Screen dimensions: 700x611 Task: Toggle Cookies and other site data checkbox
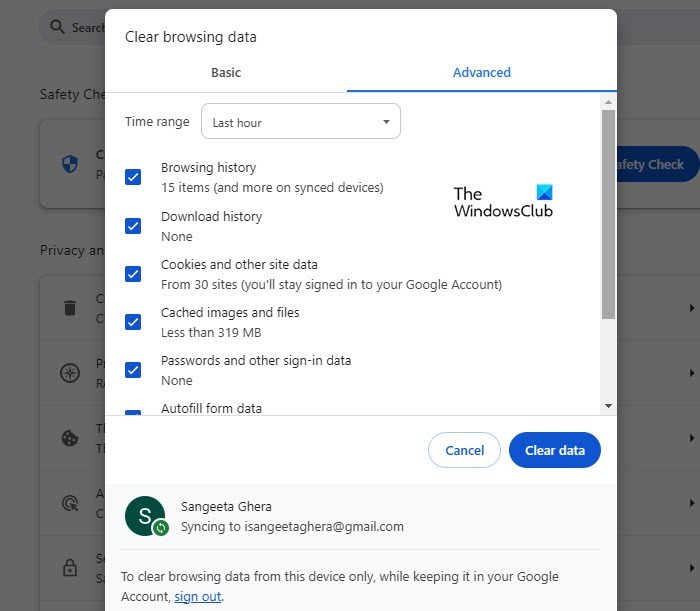point(133,274)
